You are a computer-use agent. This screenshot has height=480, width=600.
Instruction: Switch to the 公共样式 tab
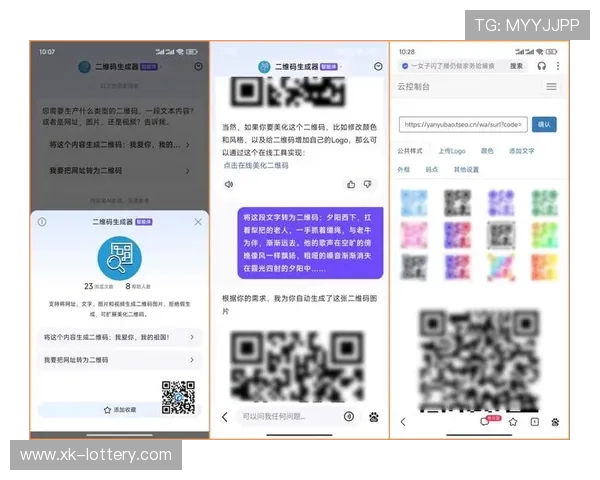[410, 151]
